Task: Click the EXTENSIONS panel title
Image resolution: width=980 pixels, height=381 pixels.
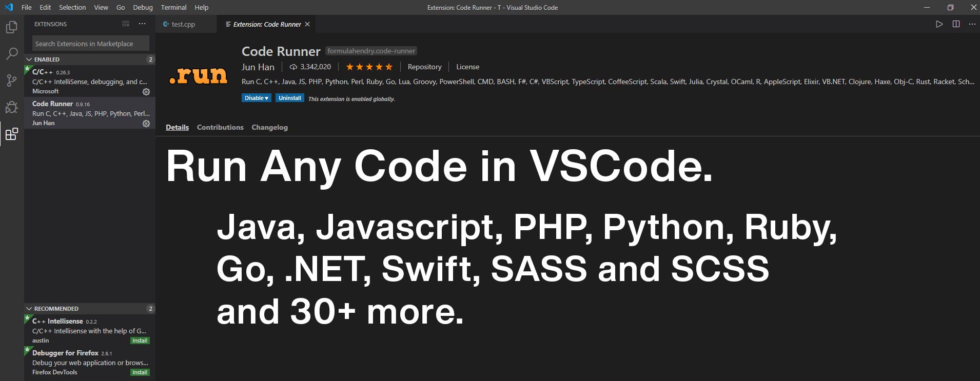Action: (x=50, y=24)
